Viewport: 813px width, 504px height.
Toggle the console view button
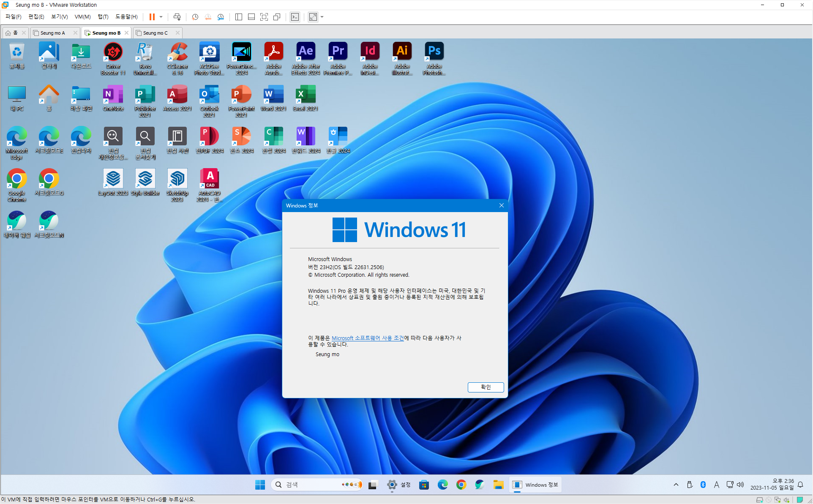[295, 17]
